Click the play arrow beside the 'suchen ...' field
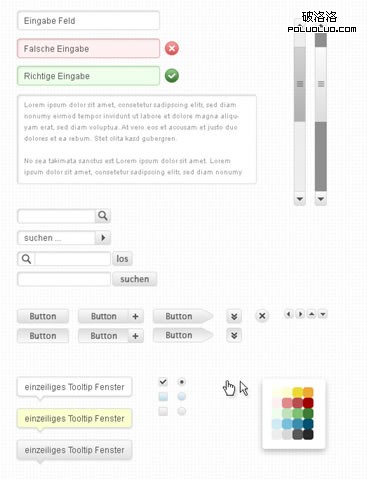367x479 pixels. coord(103,238)
